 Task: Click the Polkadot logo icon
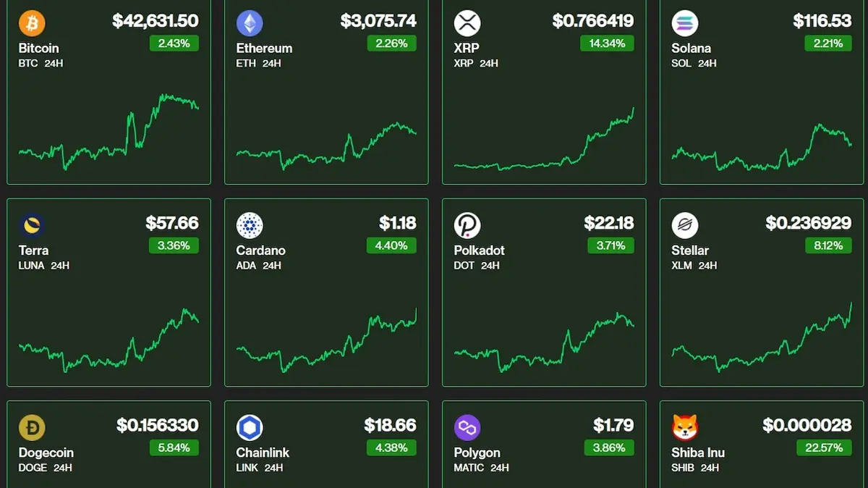pyautogui.click(x=467, y=226)
